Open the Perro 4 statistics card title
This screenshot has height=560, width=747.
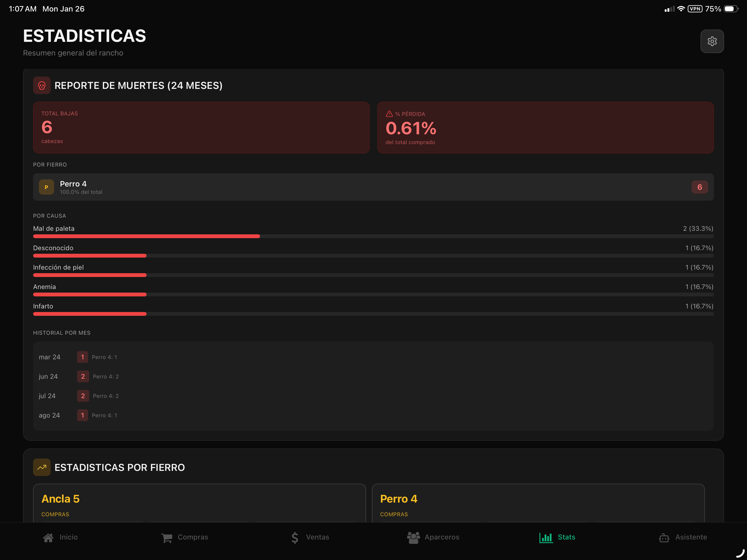[398, 498]
